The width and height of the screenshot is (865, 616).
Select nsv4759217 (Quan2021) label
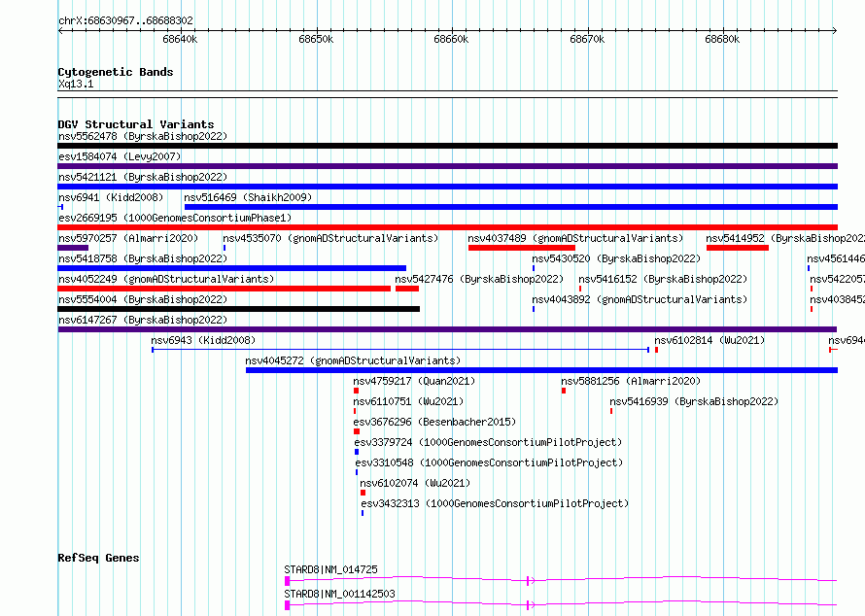pos(414,381)
